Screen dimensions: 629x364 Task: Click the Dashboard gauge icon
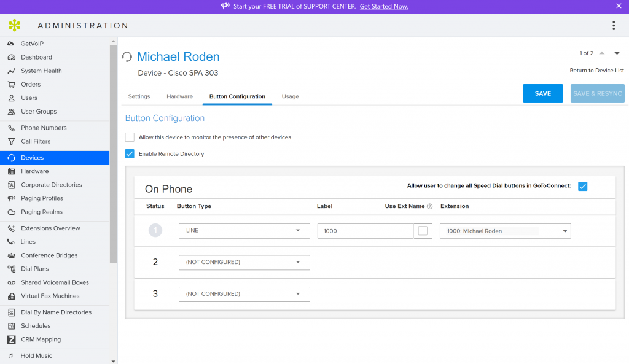11,57
